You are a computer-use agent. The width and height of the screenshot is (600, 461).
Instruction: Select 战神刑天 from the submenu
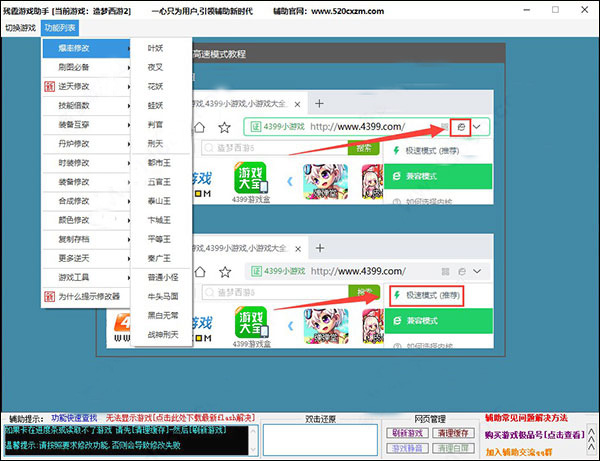pos(163,335)
